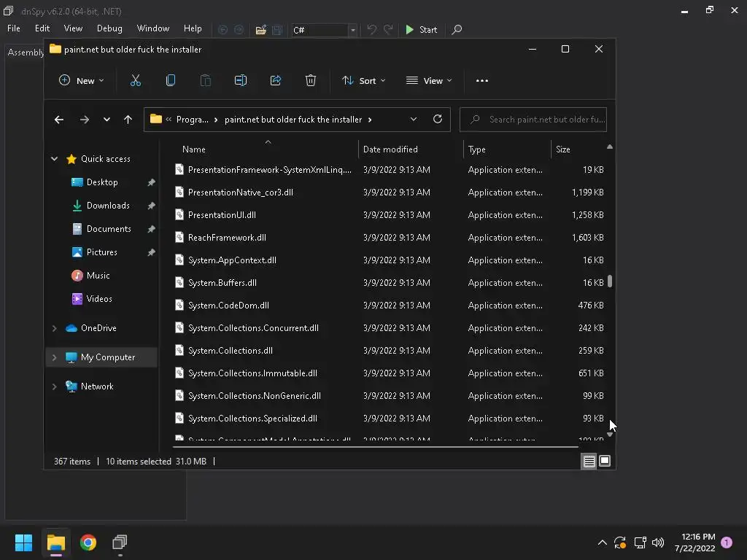Click the Rename icon in Explorer toolbar
This screenshot has width=747, height=560.
[x=241, y=80]
